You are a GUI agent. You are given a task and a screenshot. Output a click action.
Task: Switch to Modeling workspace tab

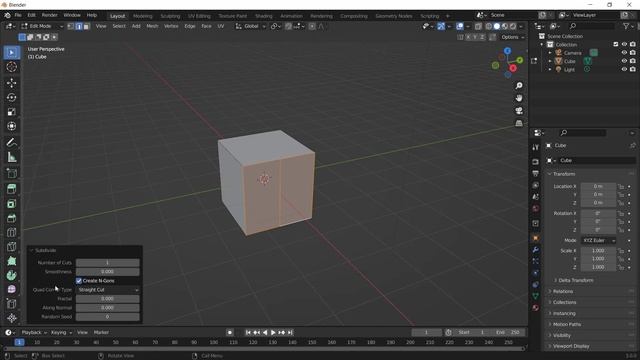click(x=143, y=16)
